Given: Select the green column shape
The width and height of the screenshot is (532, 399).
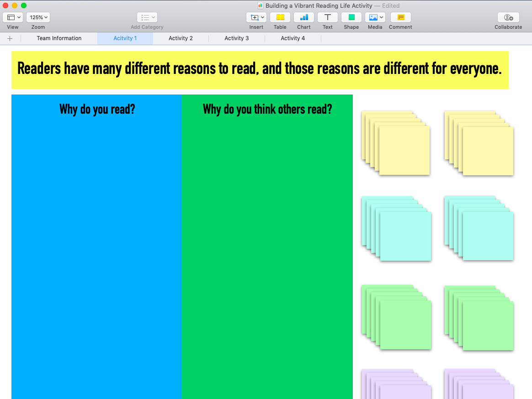Looking at the screenshot, I should pos(267,247).
